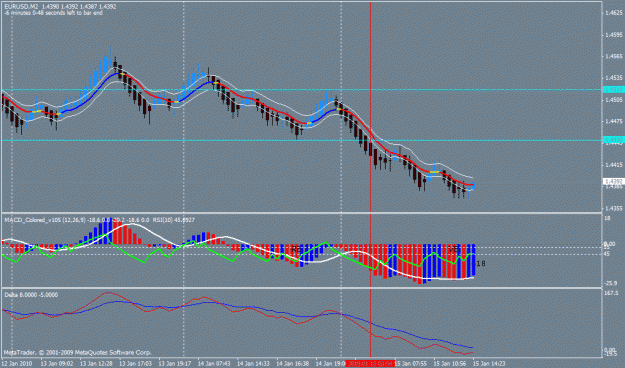Click the 12 Jan 2010 time axis label

(16, 364)
